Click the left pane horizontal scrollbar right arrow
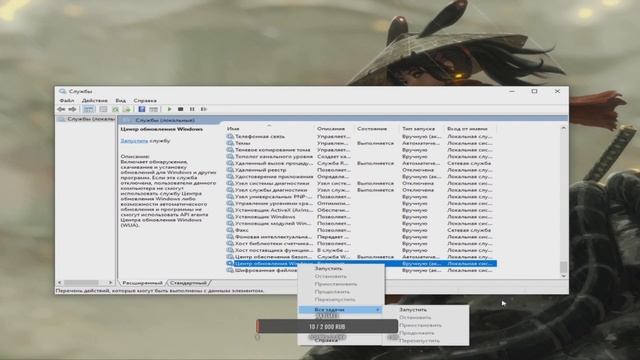Image resolution: width=640 pixels, height=360 pixels. (110, 282)
